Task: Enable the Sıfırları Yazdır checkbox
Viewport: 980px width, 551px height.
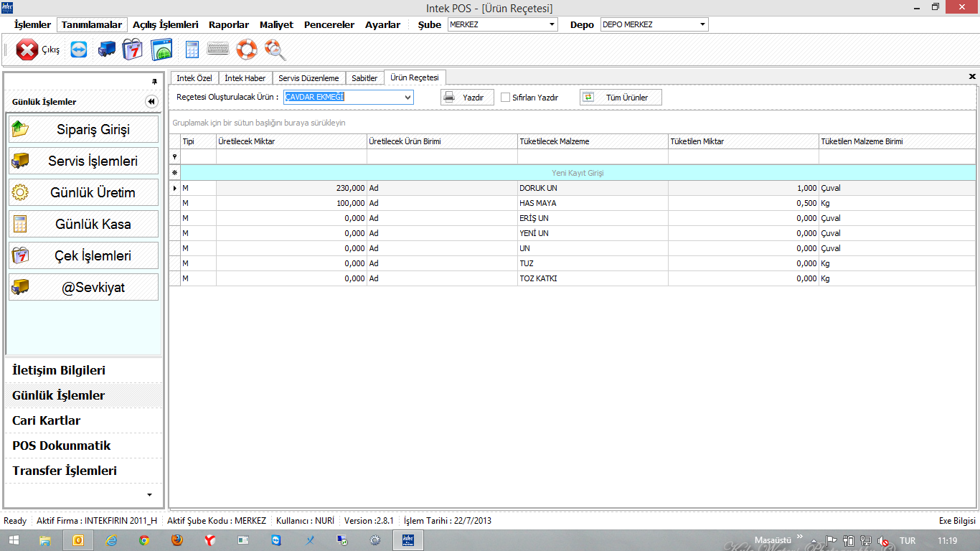Action: pos(506,98)
